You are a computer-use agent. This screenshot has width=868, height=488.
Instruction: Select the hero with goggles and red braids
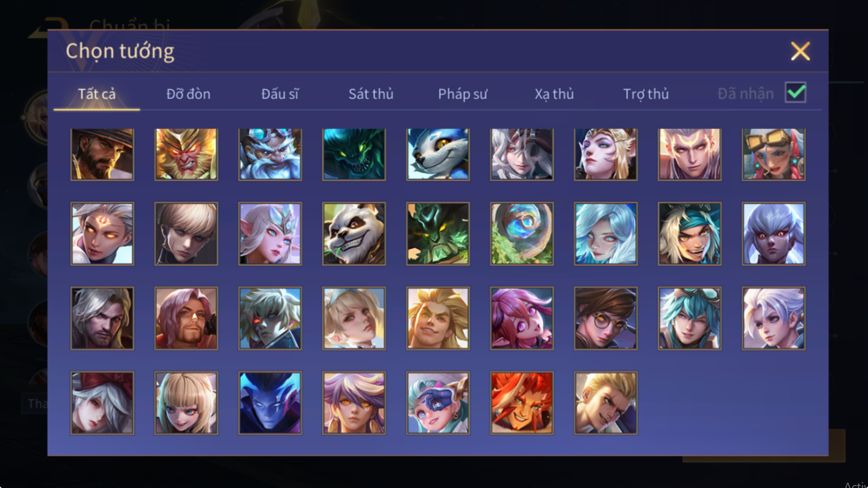point(774,154)
